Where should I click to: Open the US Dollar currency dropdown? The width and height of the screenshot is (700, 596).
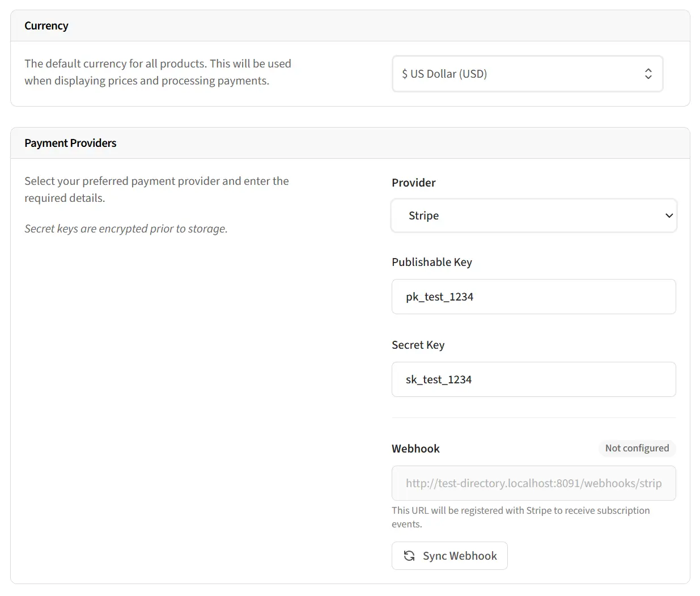point(527,74)
